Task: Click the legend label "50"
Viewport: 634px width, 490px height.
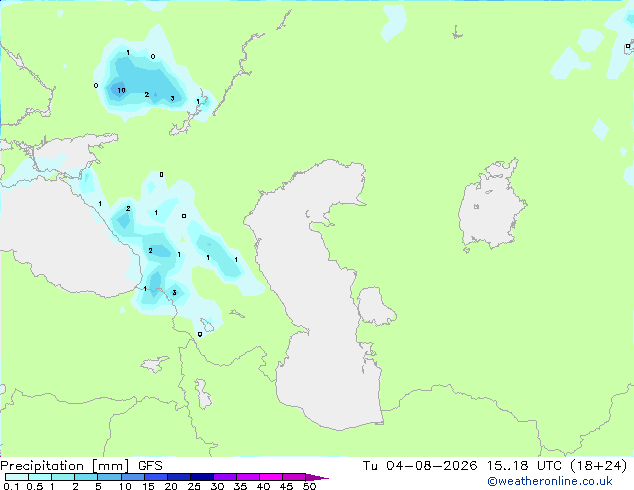Action: (309, 486)
